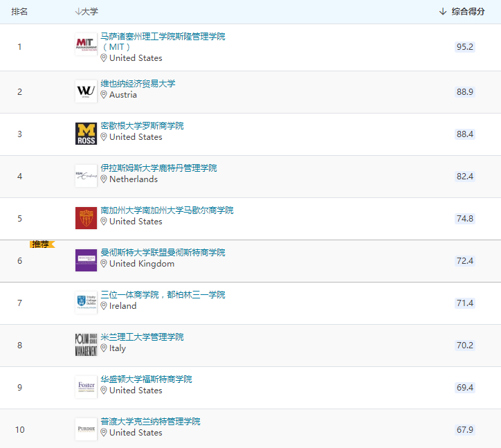Click rank number 10
The height and width of the screenshot is (448, 501).
pyautogui.click(x=20, y=429)
